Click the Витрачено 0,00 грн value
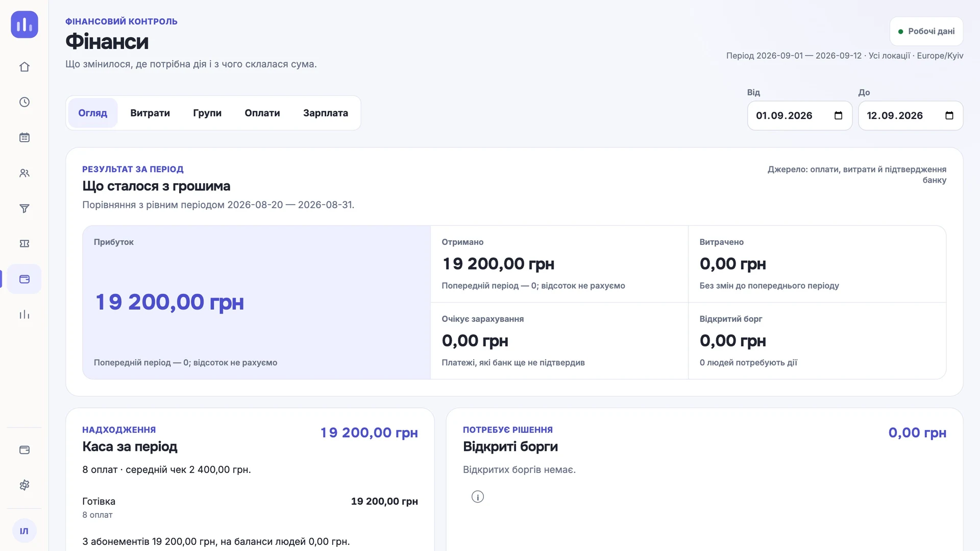The image size is (980, 551). click(x=733, y=264)
